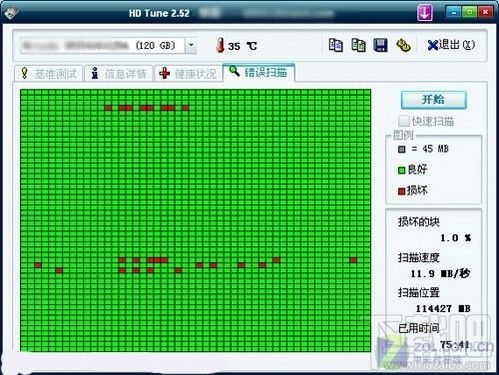
Task: Switch to the 基准测试 benchmark tab
Action: [49, 73]
